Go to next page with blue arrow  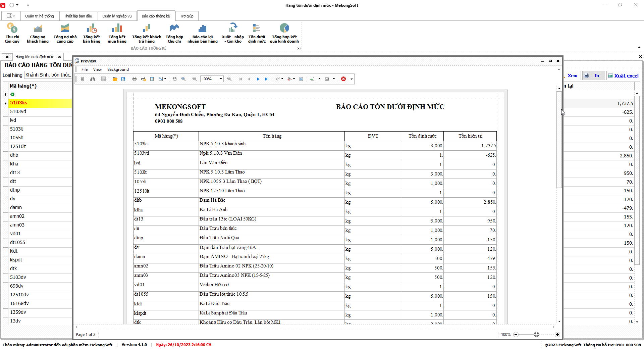click(258, 79)
